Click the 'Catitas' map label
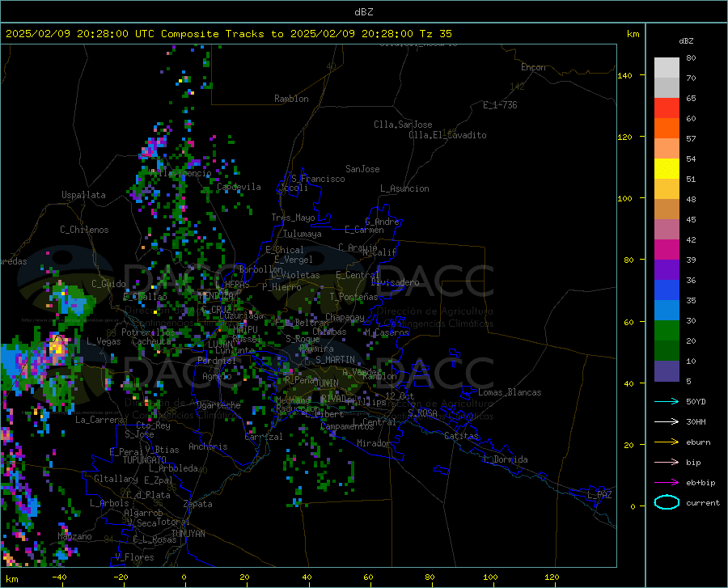The width and height of the screenshot is (728, 588). click(x=461, y=436)
